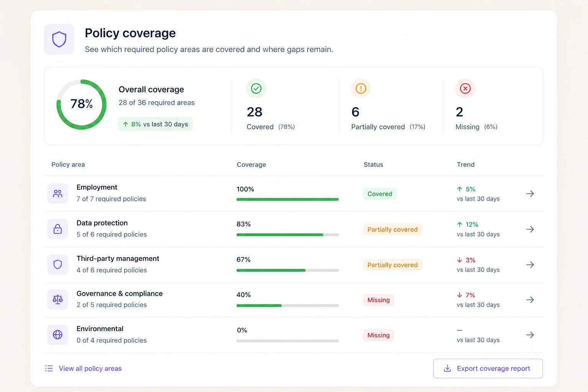Screen dimensions: 588x392
Task: Export coverage report
Action: pyautogui.click(x=488, y=368)
